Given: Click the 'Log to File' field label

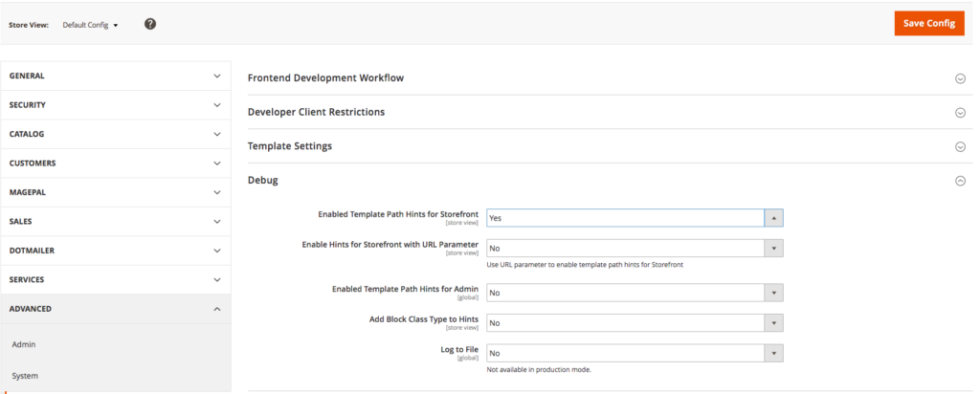Looking at the screenshot, I should pos(459,350).
